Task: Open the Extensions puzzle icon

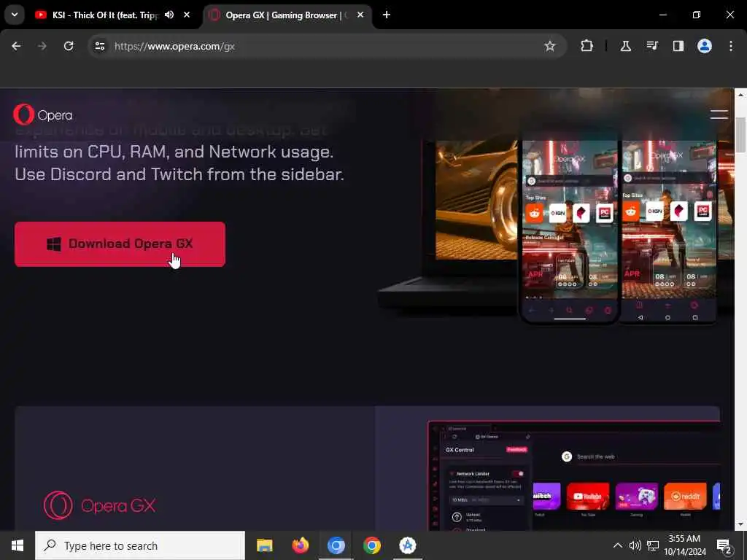Action: 587,46
